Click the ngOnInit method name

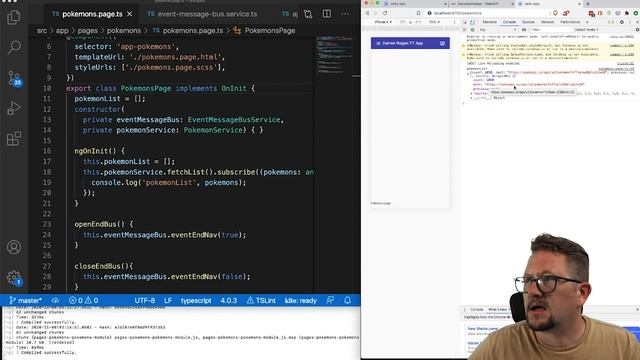(x=91, y=151)
